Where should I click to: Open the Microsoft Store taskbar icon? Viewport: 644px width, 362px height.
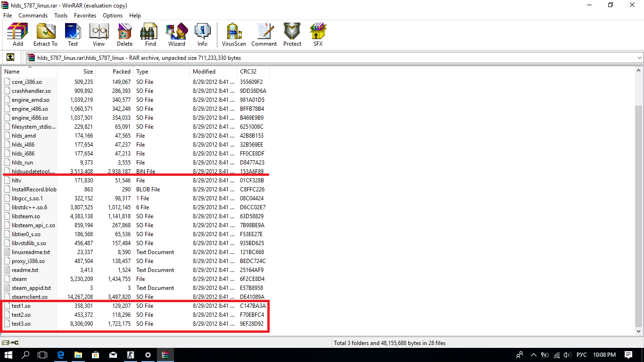tap(95, 355)
